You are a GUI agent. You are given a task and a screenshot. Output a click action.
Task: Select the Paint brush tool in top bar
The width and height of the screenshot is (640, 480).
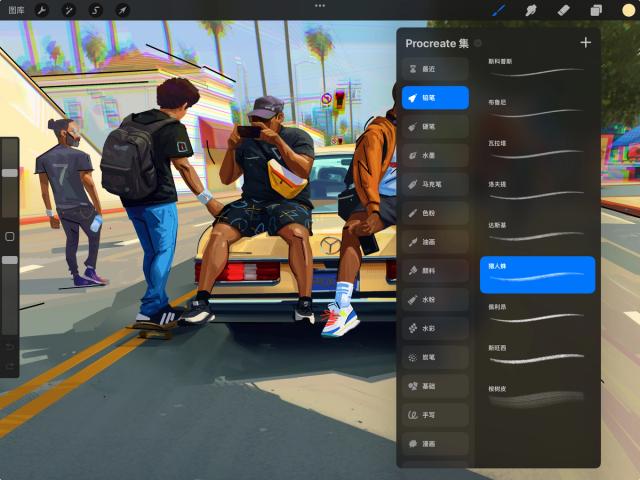click(498, 10)
